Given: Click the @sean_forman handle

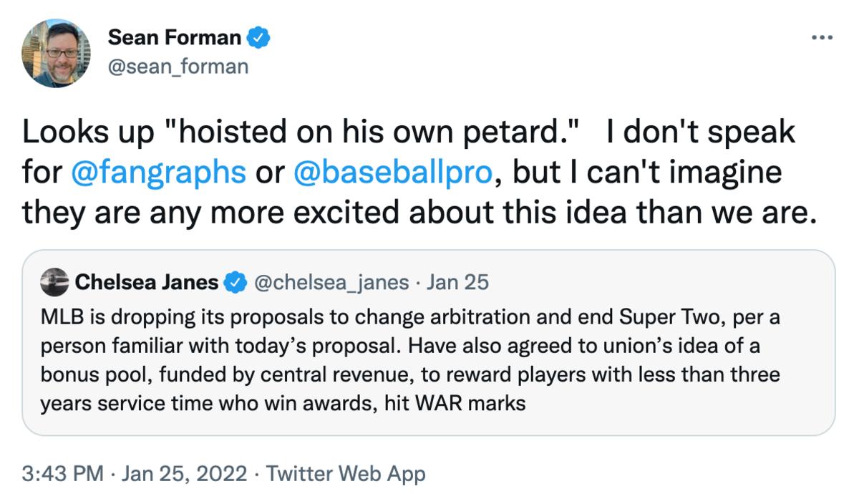Looking at the screenshot, I should pyautogui.click(x=178, y=67).
